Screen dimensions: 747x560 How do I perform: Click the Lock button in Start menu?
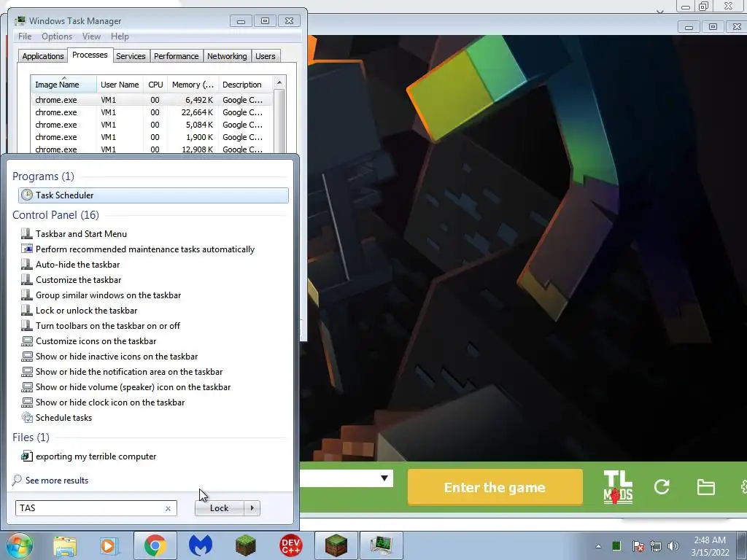pos(219,508)
